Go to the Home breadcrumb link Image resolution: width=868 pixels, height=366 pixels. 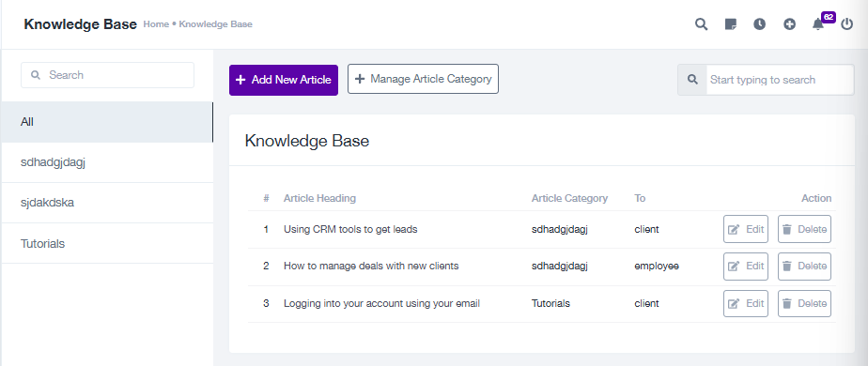(x=156, y=24)
